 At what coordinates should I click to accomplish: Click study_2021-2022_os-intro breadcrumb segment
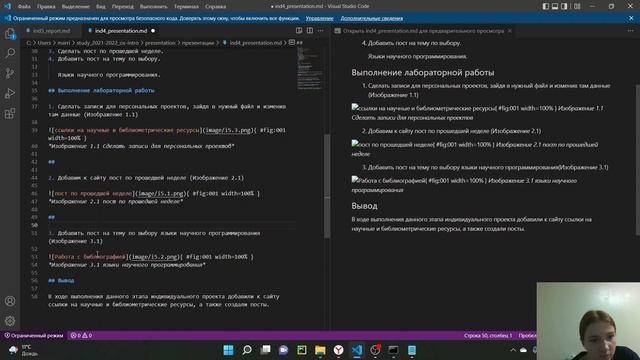pyautogui.click(x=108, y=42)
